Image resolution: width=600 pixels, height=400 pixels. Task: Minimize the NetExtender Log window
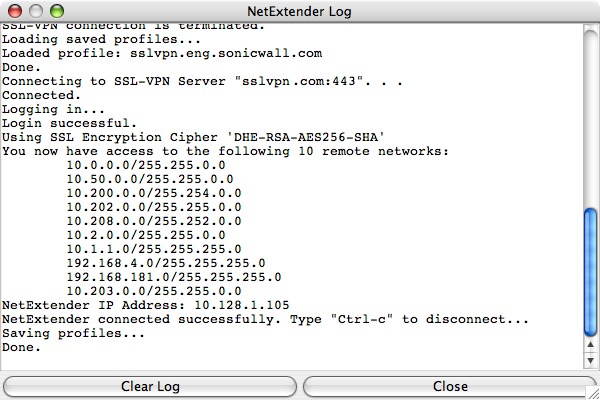pyautogui.click(x=33, y=11)
